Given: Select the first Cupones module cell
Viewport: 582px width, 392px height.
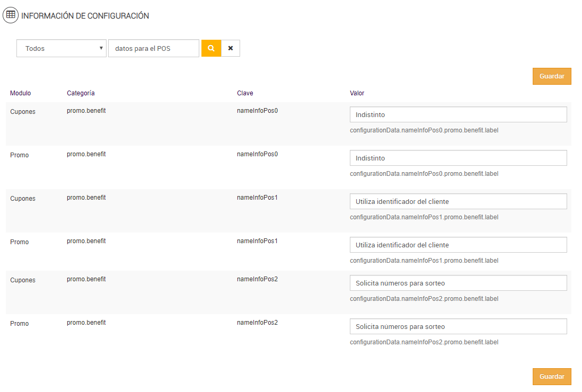Looking at the screenshot, I should (23, 112).
